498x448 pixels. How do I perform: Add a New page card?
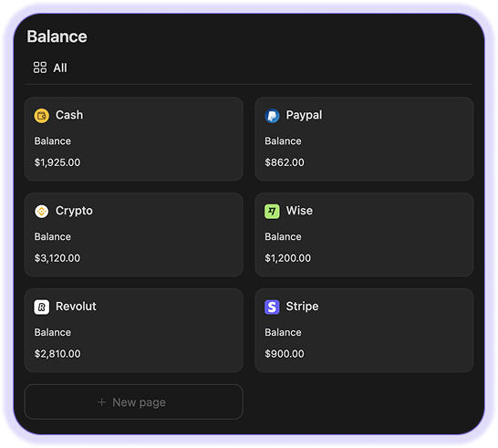pos(134,402)
